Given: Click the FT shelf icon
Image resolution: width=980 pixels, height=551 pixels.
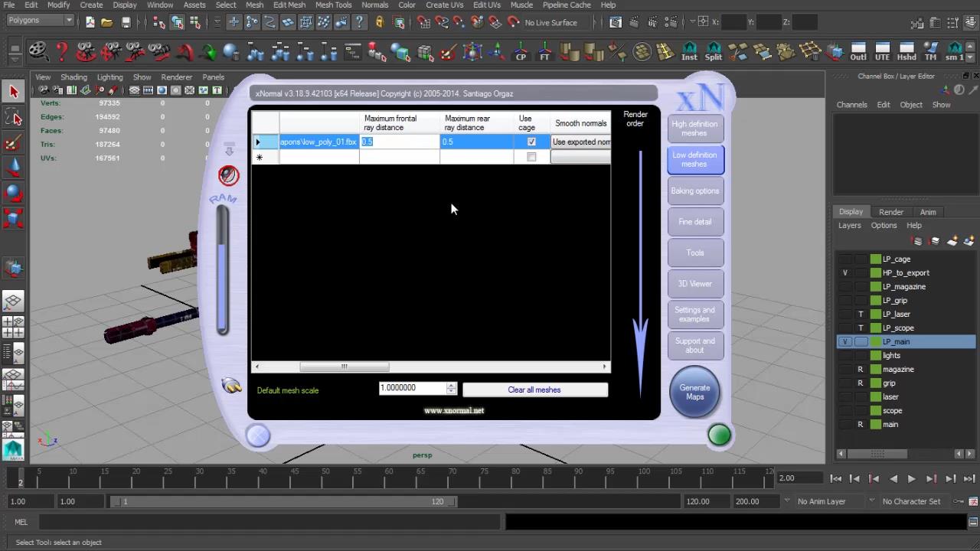Looking at the screenshot, I should coord(545,52).
